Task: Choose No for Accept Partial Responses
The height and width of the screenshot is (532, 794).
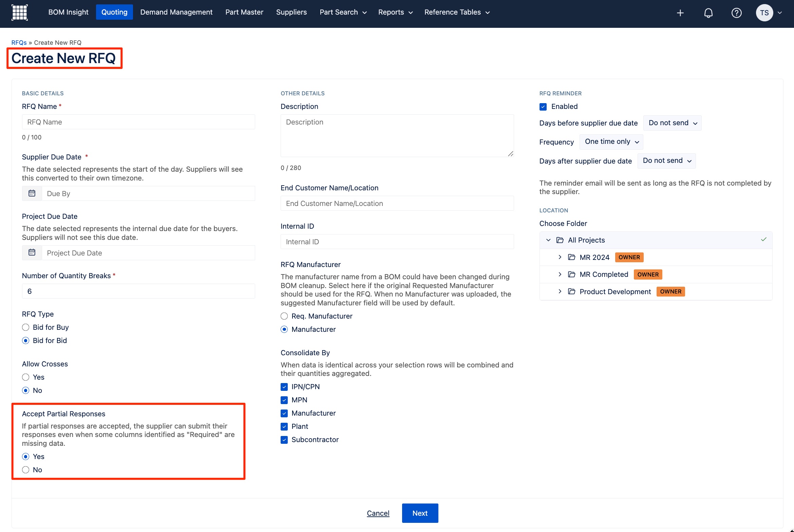Action: 25,470
